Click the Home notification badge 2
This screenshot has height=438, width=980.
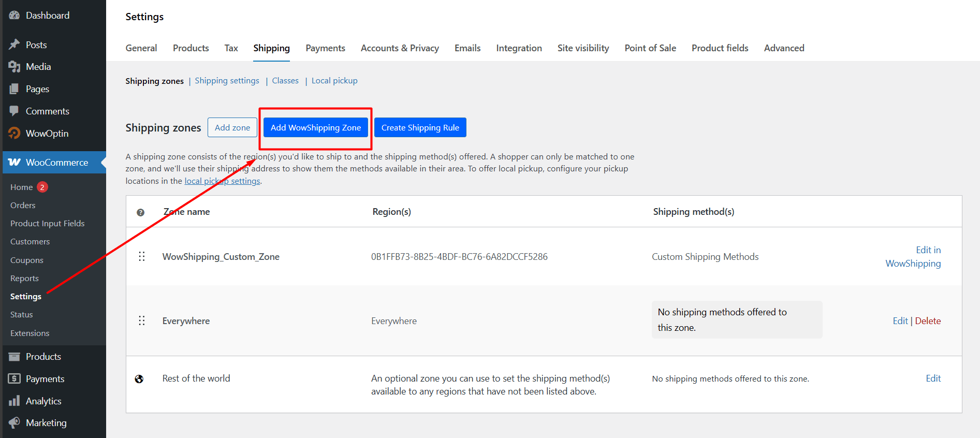[42, 187]
